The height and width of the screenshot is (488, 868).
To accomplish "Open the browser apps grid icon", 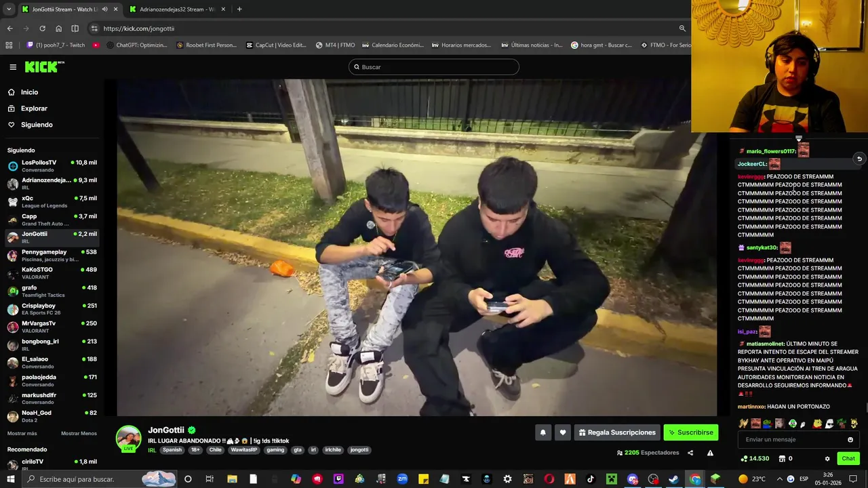I will click(9, 45).
